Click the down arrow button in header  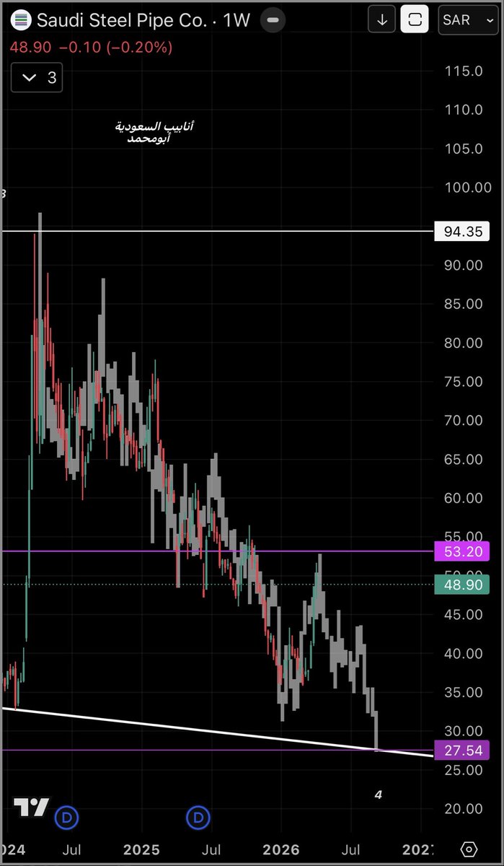pos(382,20)
